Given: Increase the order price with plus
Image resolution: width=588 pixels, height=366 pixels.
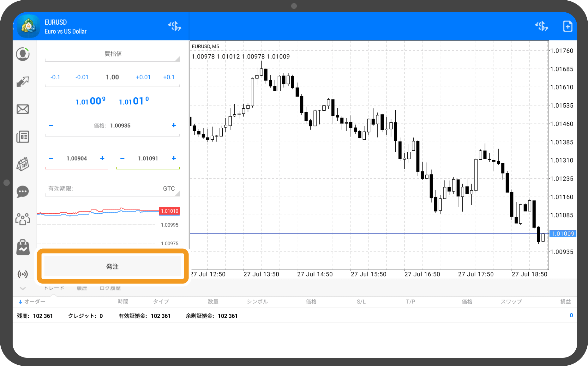Looking at the screenshot, I should click(174, 125).
